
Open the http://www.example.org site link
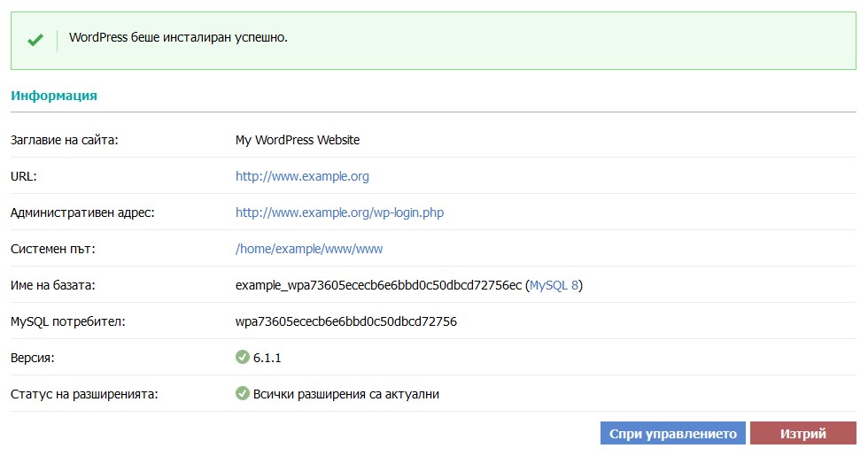coord(302,176)
